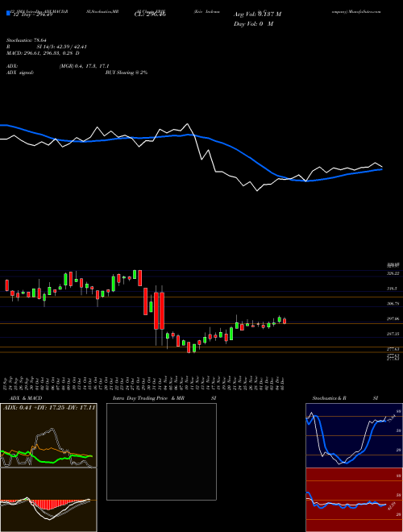The width and height of the screenshot is (403, 532).
Task: Click the 316.3 price axis label
Action: [x=392, y=289]
